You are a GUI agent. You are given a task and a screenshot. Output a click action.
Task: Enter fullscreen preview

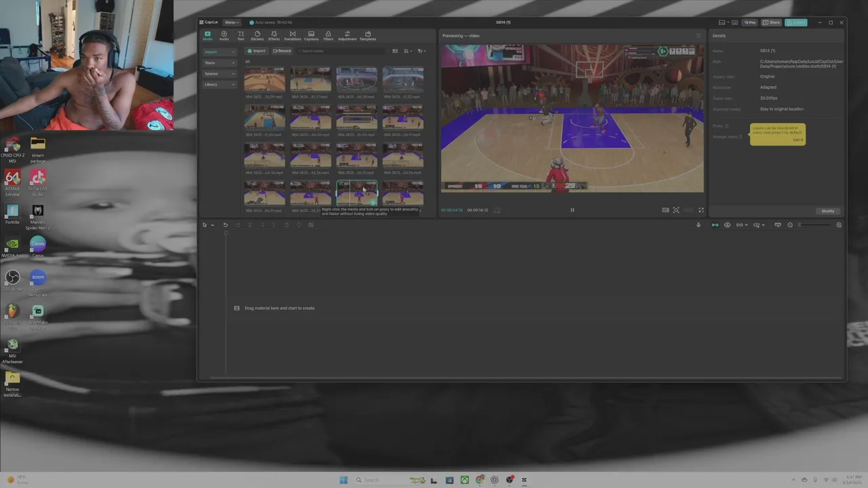point(701,210)
